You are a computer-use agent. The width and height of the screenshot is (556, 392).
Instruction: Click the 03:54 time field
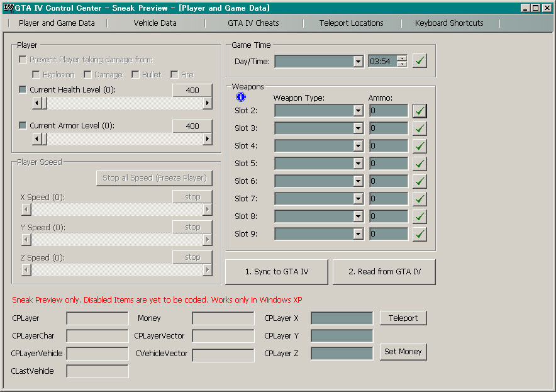(382, 62)
